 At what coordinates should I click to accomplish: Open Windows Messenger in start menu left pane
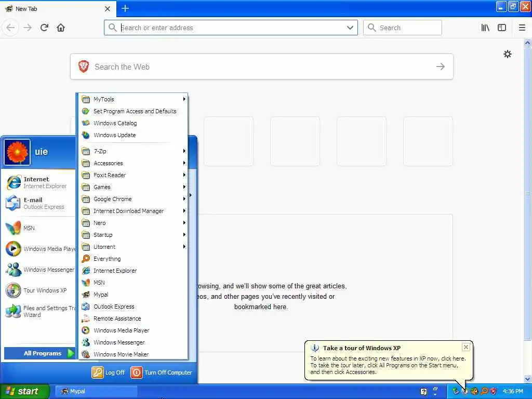(x=39, y=270)
